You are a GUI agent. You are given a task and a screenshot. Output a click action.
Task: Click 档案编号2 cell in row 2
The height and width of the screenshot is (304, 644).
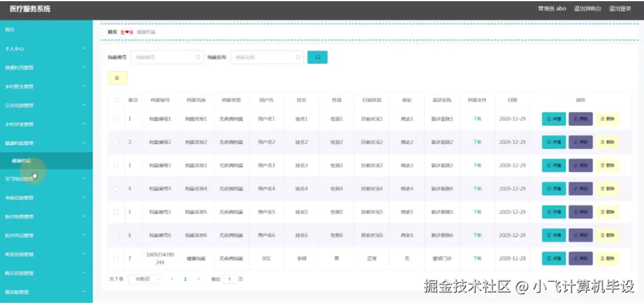point(160,142)
